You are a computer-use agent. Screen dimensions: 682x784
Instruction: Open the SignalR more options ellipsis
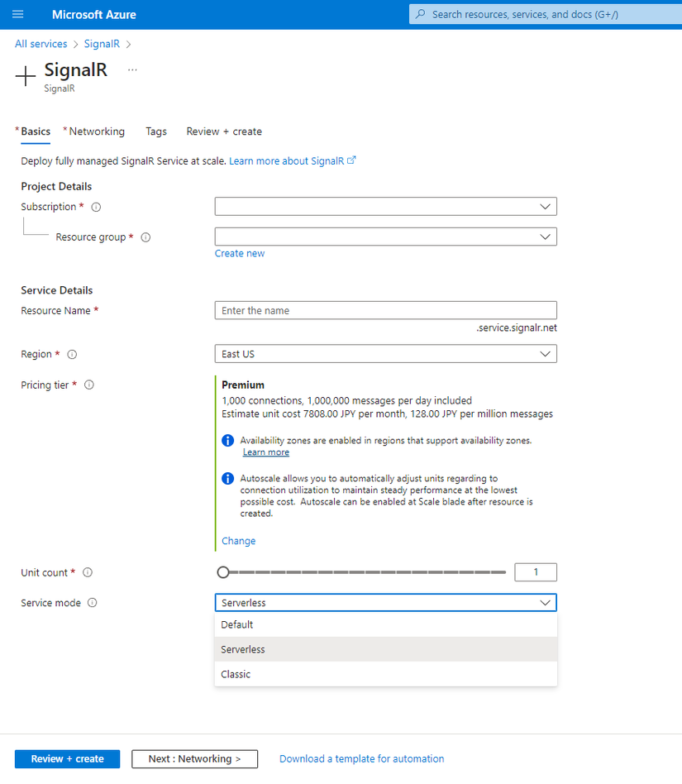click(x=132, y=70)
